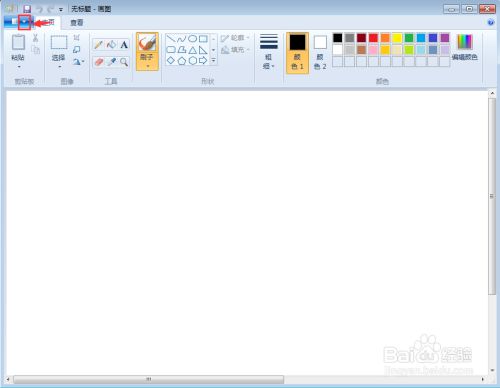This screenshot has width=500, height=388.
Task: Select the Pentagon shape
Action: 182,61
